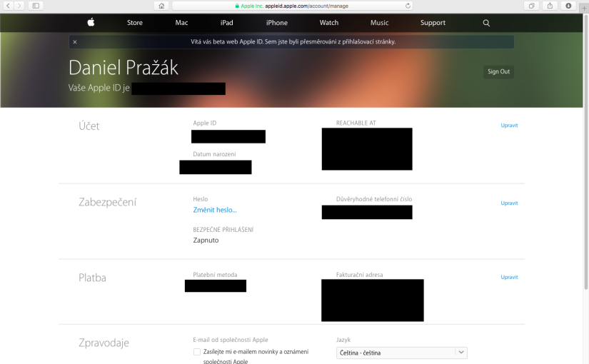Toggle the Safari sidebar button
589x364 pixels.
[x=36, y=6]
